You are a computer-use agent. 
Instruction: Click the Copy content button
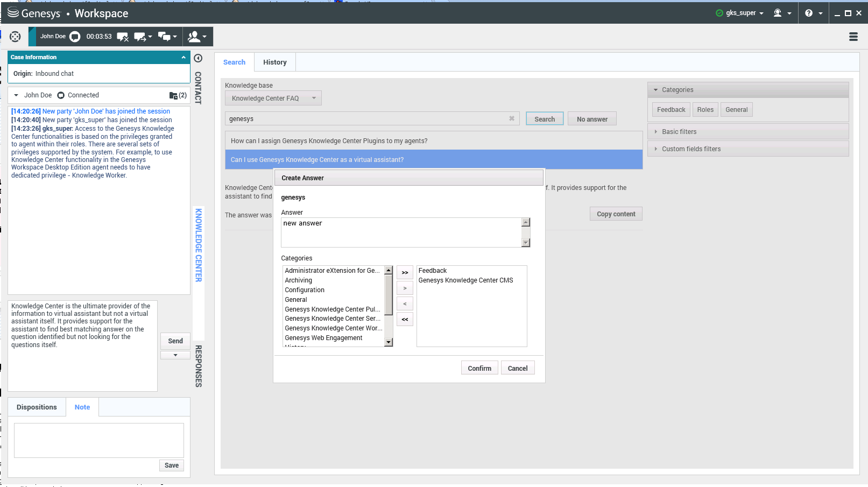coord(616,214)
